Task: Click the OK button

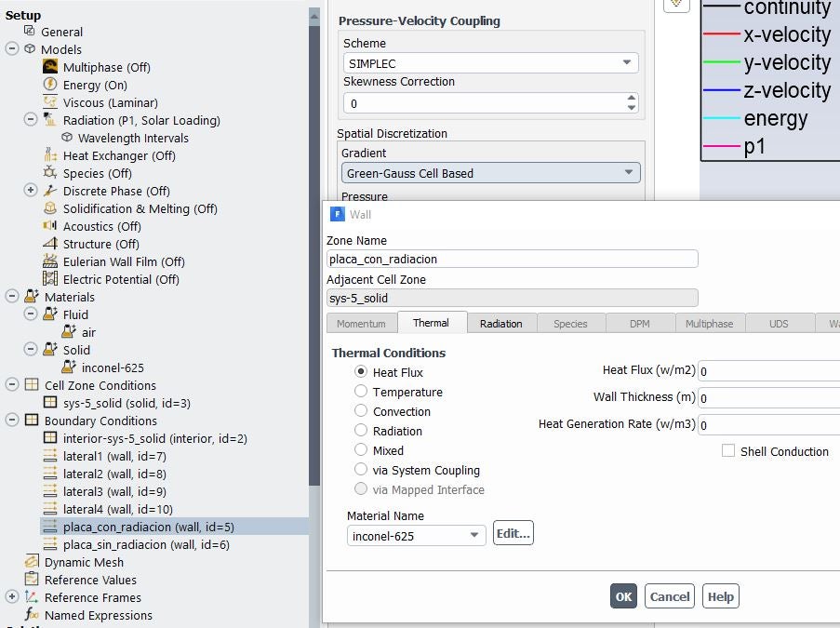Action: 623,596
